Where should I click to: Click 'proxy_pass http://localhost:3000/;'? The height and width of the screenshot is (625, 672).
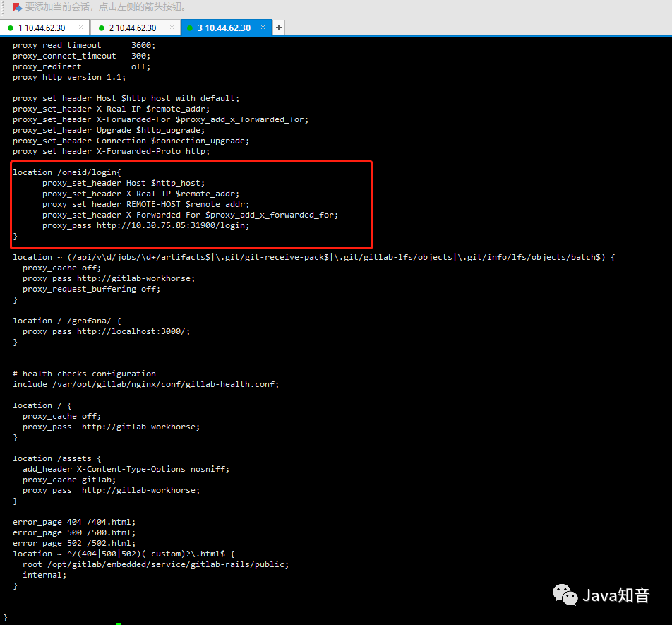point(107,332)
